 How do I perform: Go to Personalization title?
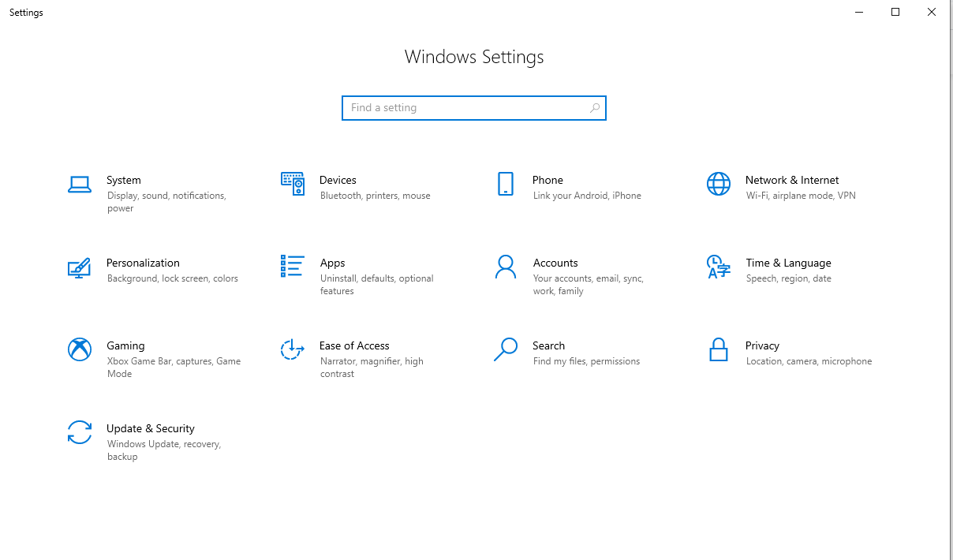tap(143, 263)
